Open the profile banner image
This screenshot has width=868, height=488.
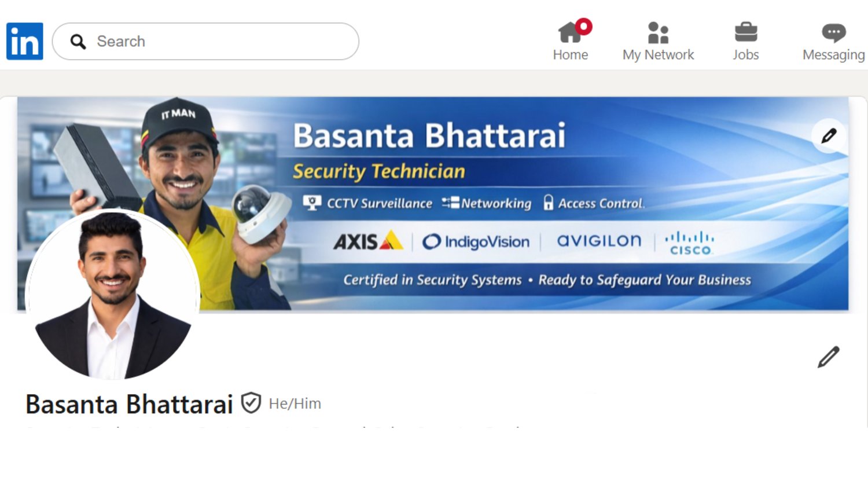pos(433,204)
